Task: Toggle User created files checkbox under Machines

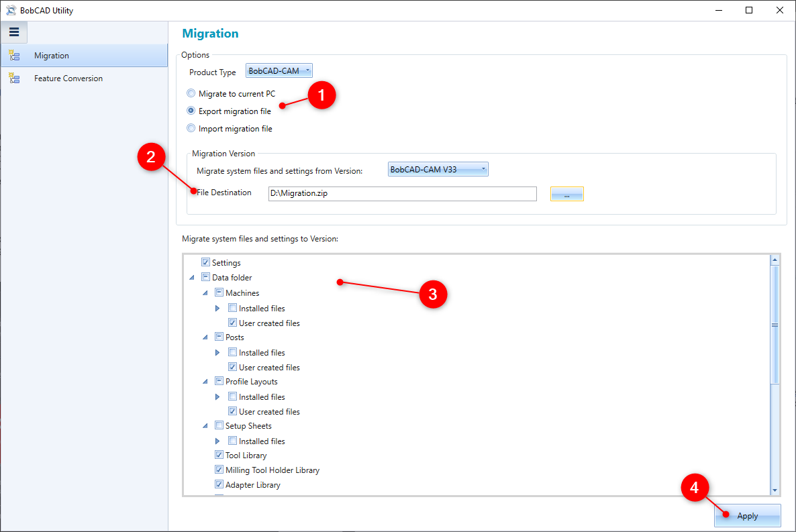Action: 232,322
